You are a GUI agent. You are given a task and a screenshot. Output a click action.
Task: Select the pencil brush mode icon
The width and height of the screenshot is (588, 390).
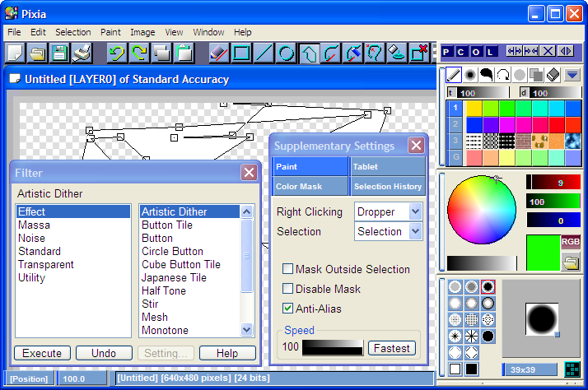[x=454, y=76]
